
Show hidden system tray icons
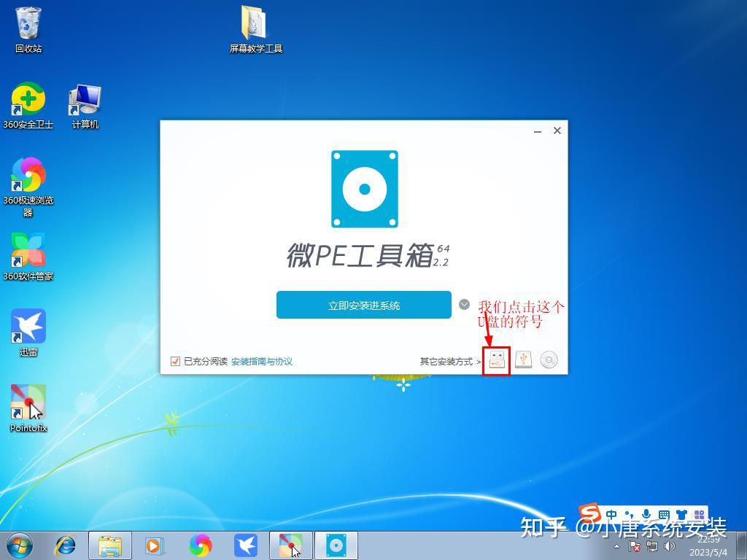[x=617, y=547]
